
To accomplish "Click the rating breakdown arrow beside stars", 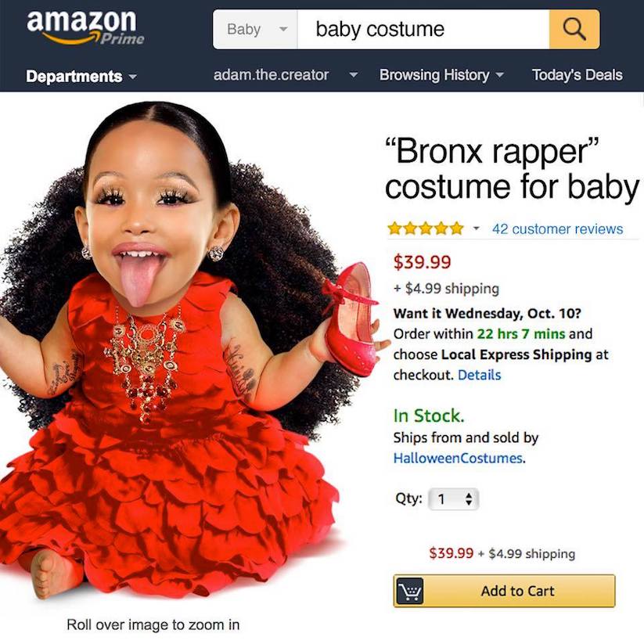I will 476,228.
